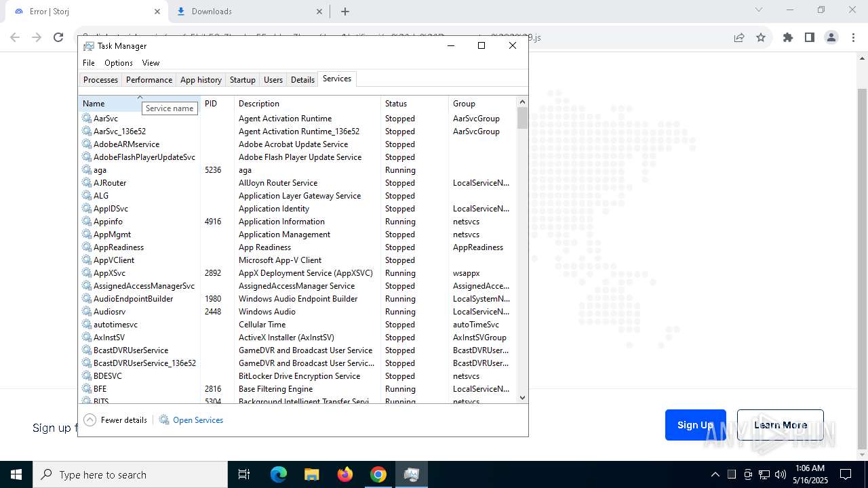Reload the page in Chrome
This screenshot has width=868, height=488.
(58, 37)
